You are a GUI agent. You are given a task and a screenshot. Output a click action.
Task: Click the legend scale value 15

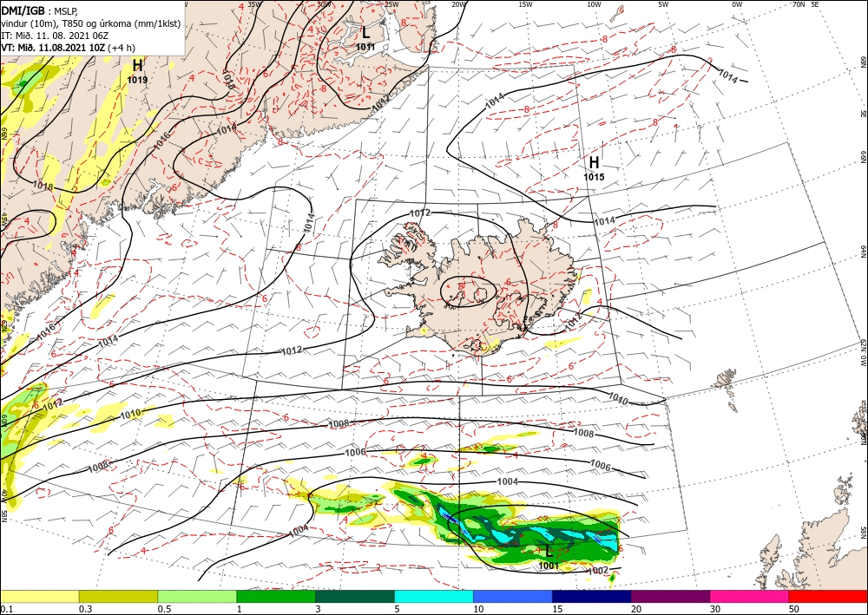[x=557, y=609]
